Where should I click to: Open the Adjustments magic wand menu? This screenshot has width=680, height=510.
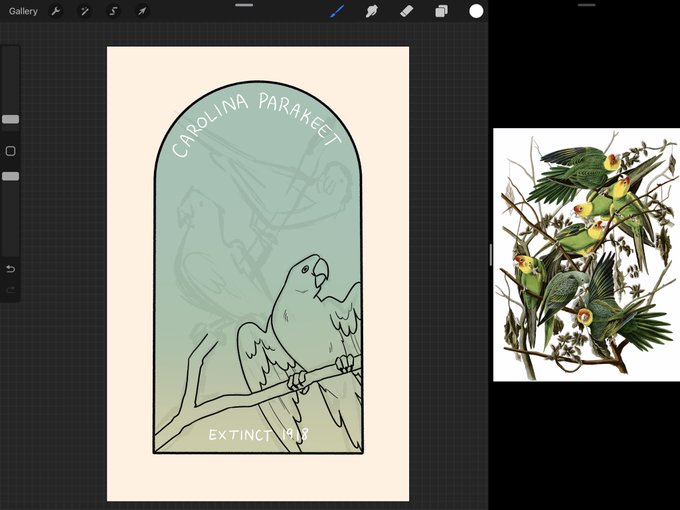tap(85, 11)
